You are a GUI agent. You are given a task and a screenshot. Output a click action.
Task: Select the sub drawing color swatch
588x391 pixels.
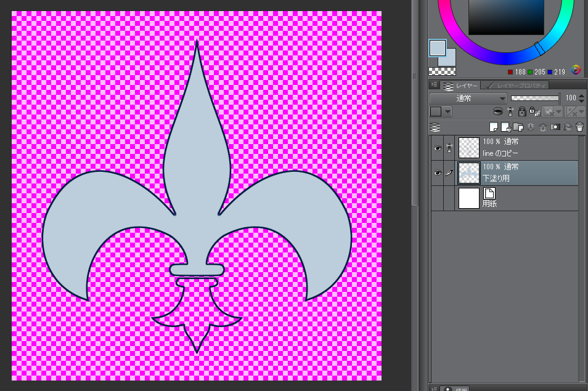coord(450,60)
